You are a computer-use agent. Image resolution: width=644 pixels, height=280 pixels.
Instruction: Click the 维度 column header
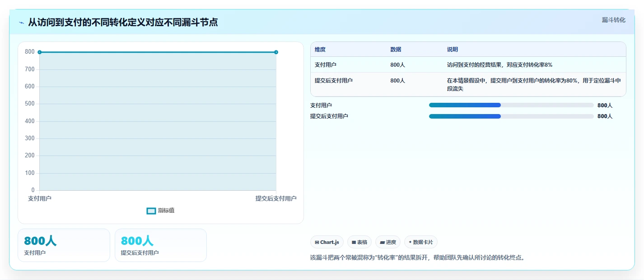tap(320, 50)
